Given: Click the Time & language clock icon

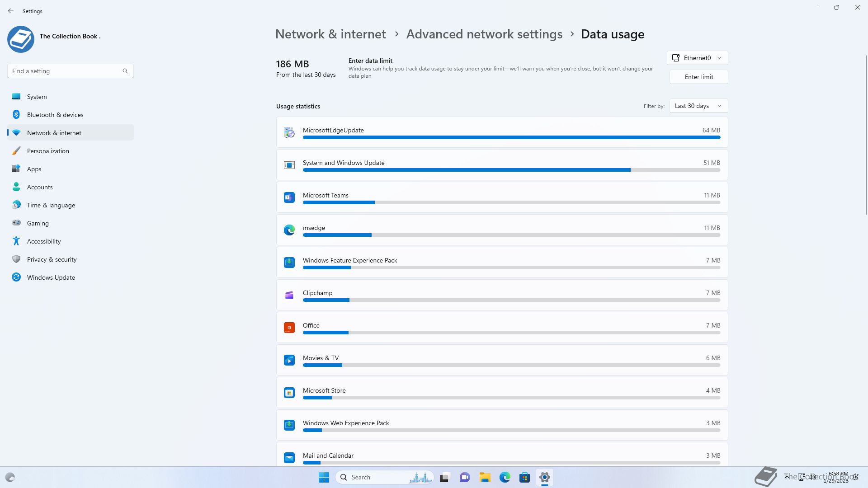Looking at the screenshot, I should [16, 205].
